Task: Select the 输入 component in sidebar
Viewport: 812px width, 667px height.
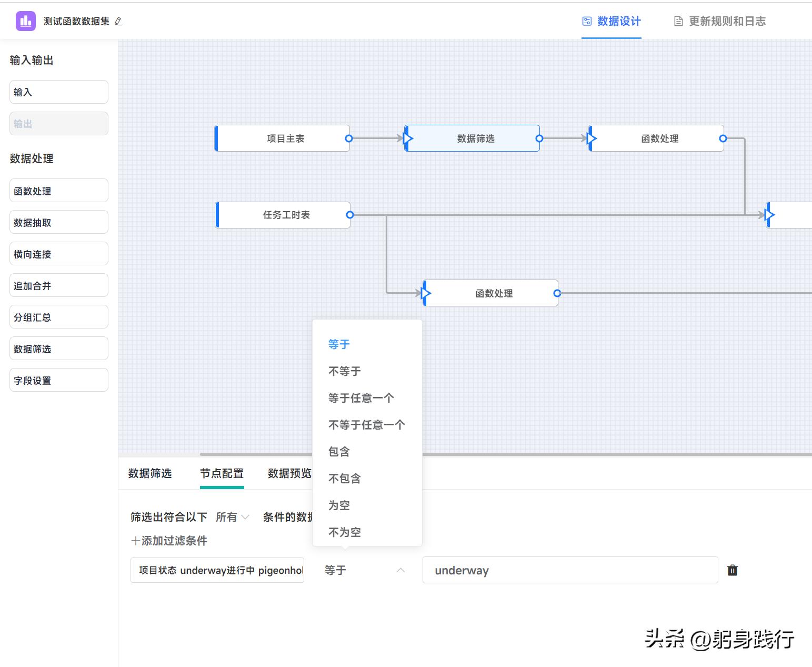Action: (x=59, y=92)
